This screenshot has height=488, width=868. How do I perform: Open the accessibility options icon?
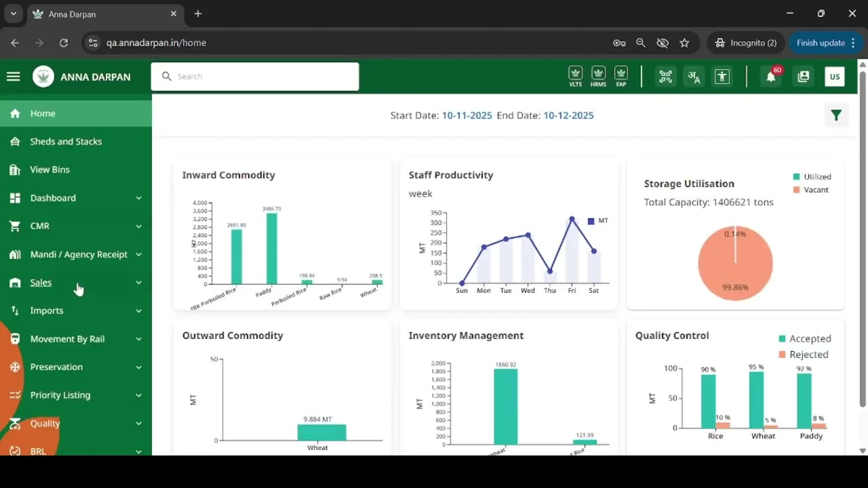click(722, 77)
